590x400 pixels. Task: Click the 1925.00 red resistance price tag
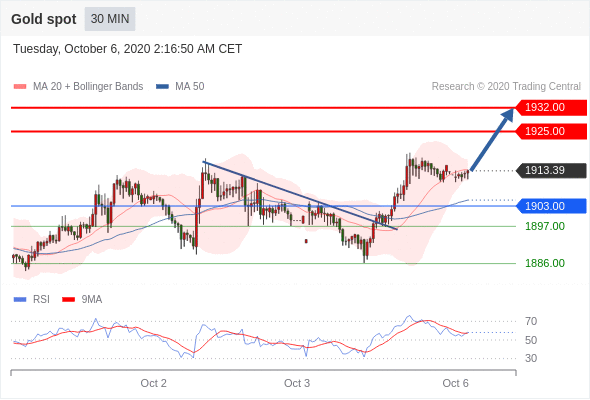coord(551,131)
